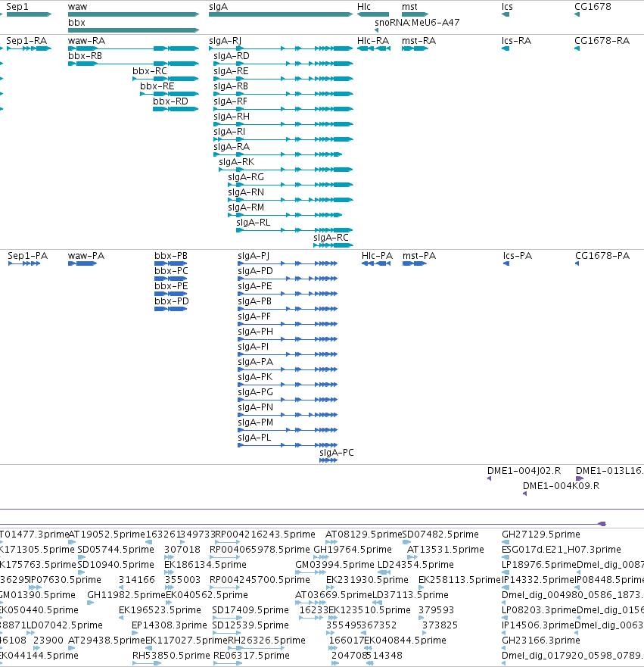Viewport: 644px width, 667px height.
Task: Click the Hlc gene feature
Action: (x=373, y=14)
